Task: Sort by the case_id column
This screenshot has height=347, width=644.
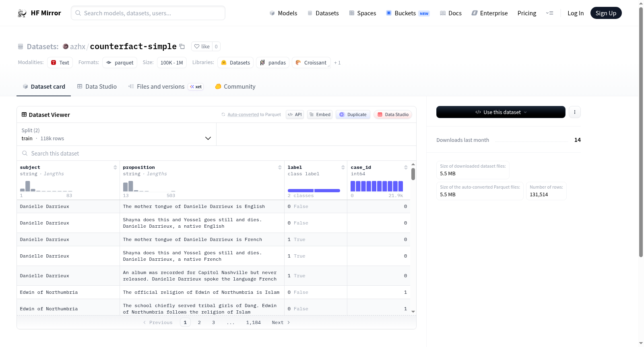Action: (x=406, y=167)
